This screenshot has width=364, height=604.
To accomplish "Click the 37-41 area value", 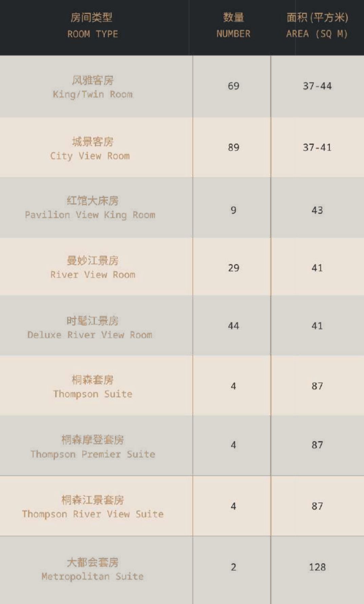I will [317, 148].
